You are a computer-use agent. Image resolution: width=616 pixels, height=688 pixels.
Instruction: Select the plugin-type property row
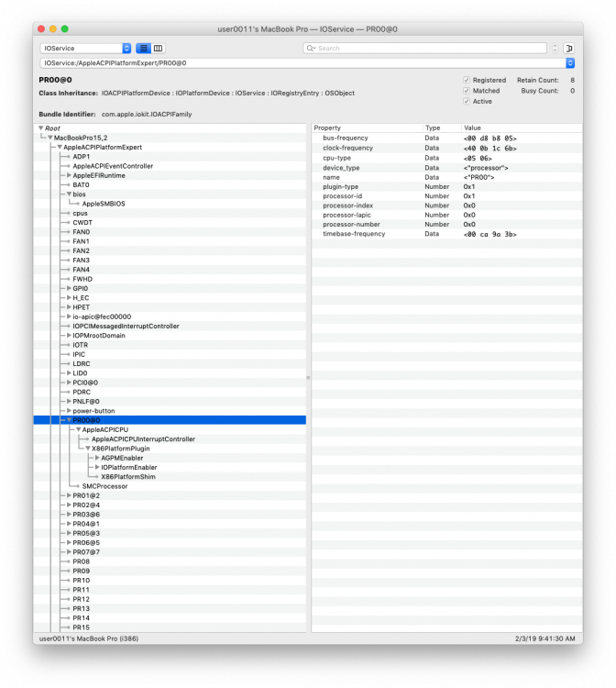coord(446,186)
